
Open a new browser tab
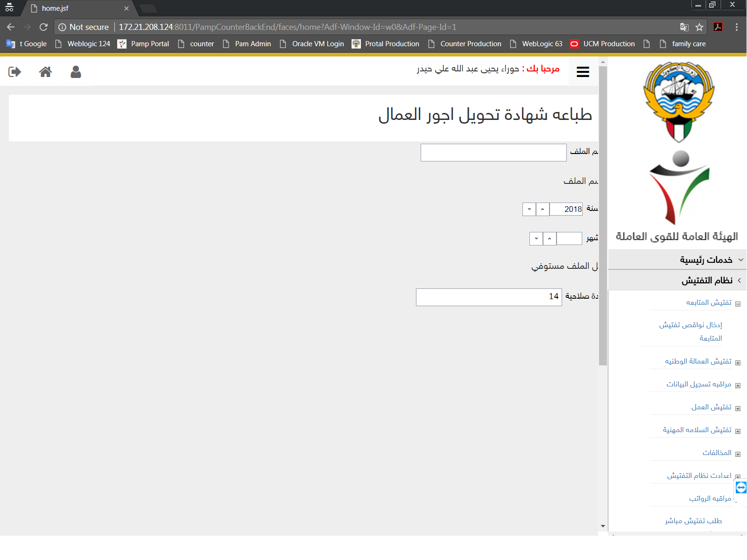(x=148, y=8)
